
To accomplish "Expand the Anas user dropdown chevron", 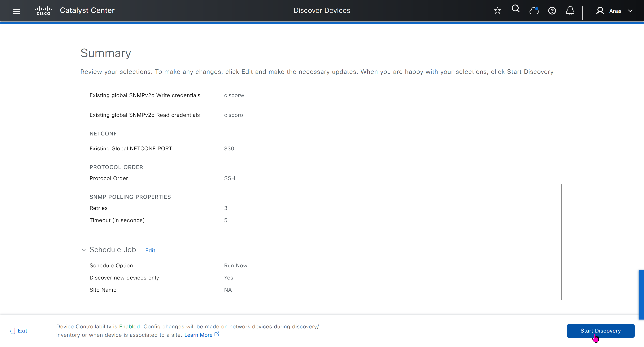I will [630, 11].
